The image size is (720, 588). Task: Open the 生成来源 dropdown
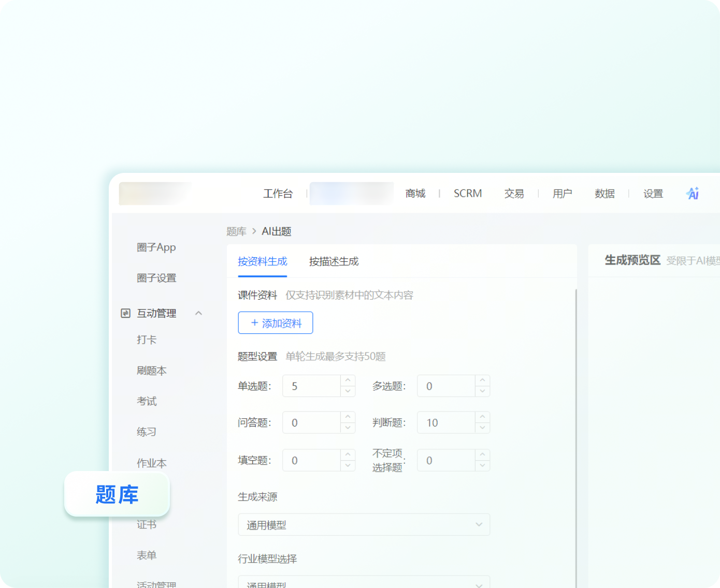pyautogui.click(x=364, y=525)
